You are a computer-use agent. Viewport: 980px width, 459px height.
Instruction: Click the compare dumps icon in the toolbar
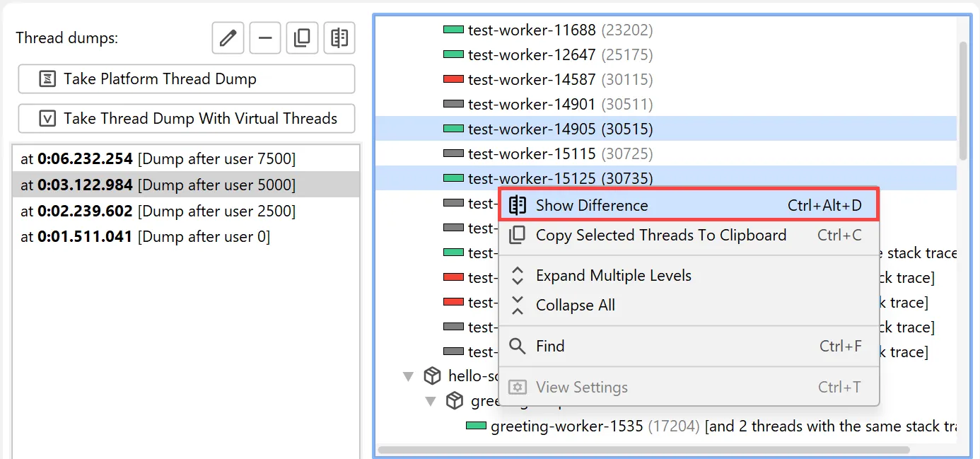pos(339,38)
